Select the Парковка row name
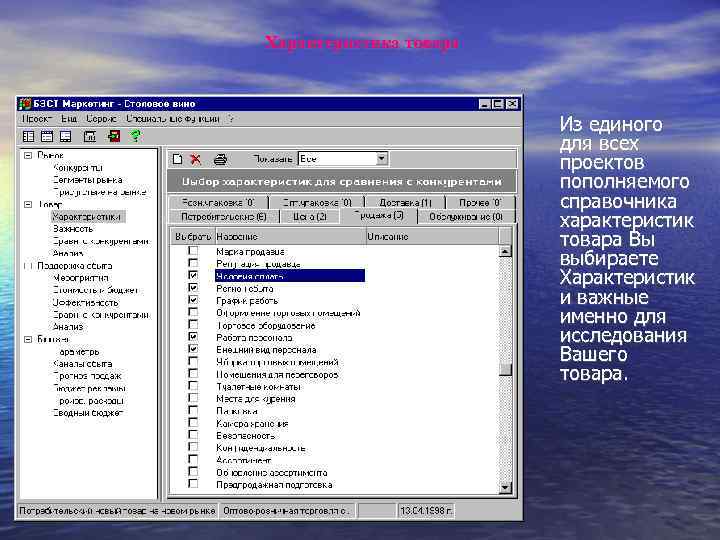Image resolution: width=720 pixels, height=540 pixels. 236,411
